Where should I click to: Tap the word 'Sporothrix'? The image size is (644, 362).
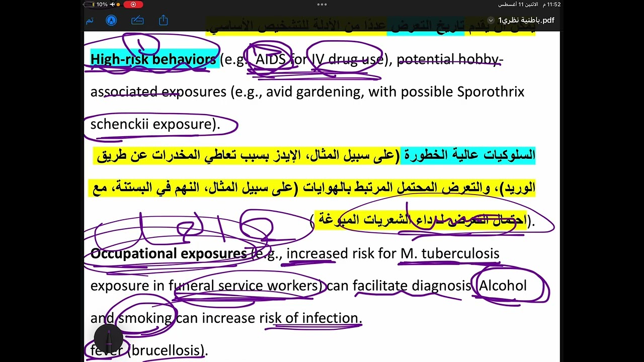tap(491, 92)
